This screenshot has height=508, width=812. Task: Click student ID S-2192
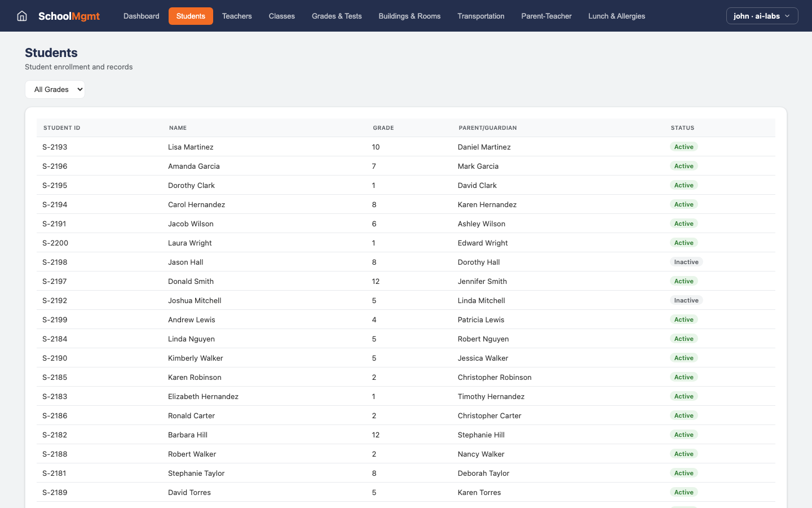coord(55,300)
